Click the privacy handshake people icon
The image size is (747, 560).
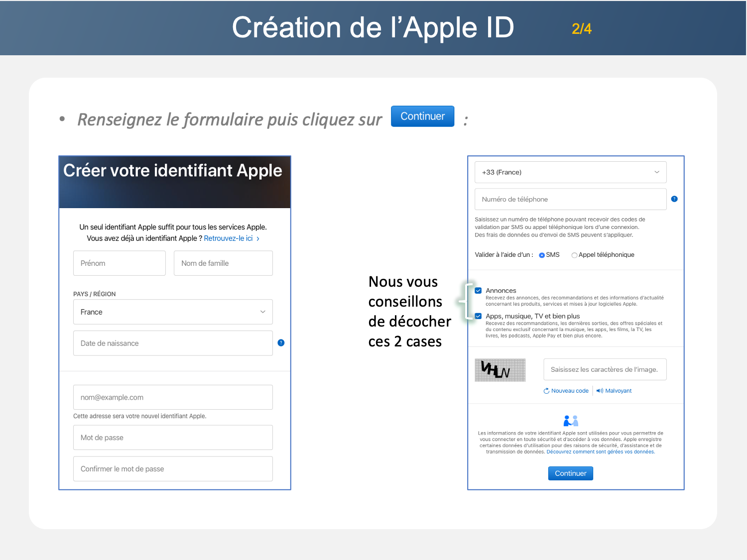click(571, 421)
